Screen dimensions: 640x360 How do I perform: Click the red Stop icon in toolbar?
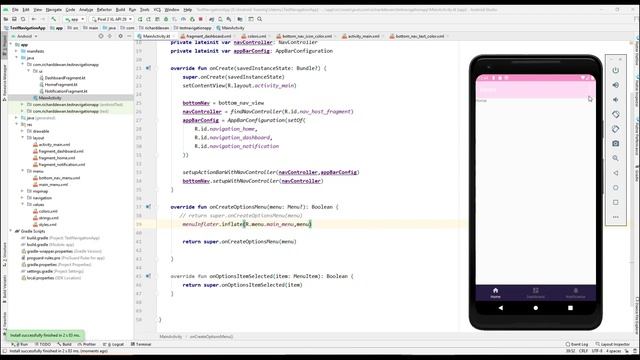pos(201,19)
